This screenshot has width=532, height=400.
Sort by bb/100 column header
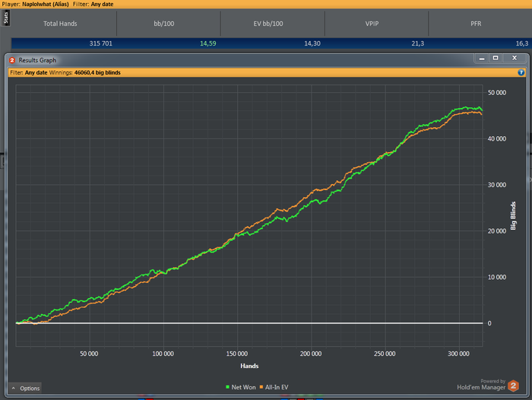pos(164,24)
